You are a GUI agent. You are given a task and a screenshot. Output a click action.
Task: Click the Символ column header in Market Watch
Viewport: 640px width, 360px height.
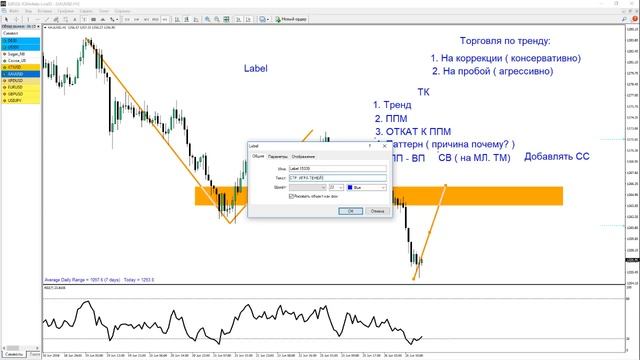tap(20, 33)
